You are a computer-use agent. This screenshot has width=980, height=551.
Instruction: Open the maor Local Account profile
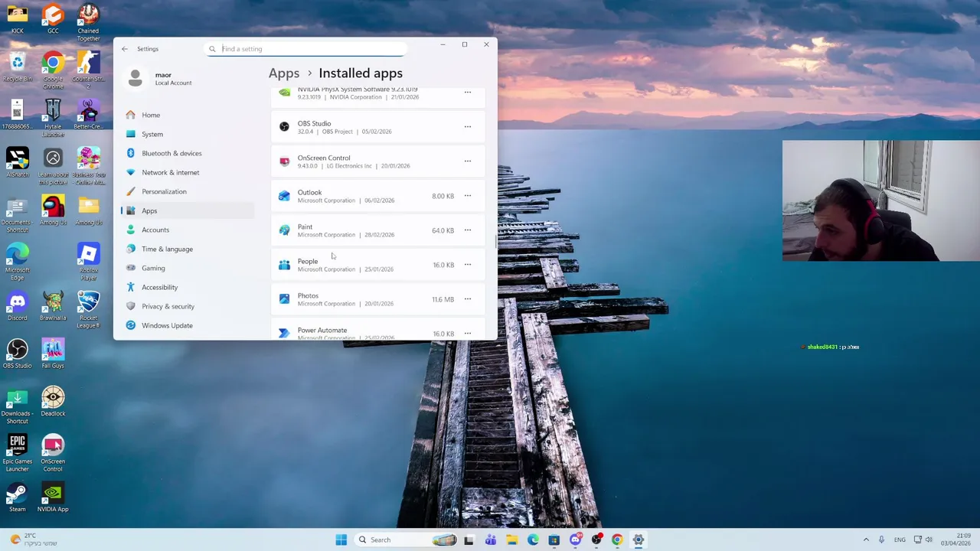(x=161, y=78)
